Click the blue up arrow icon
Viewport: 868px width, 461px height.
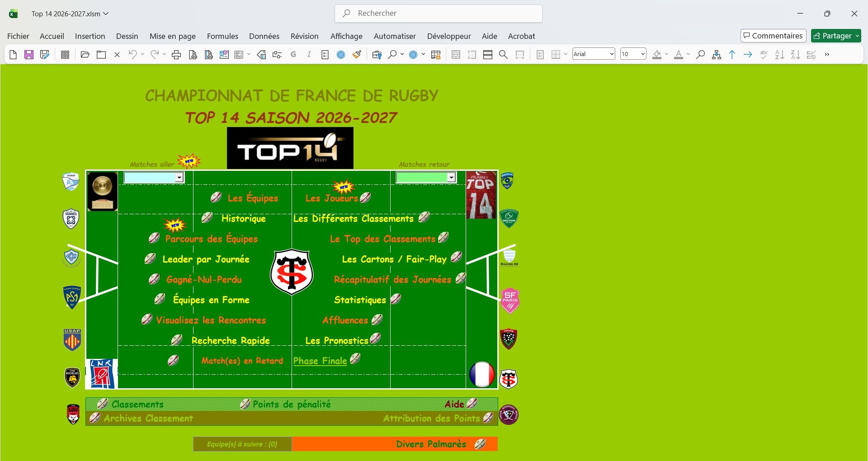[x=732, y=55]
